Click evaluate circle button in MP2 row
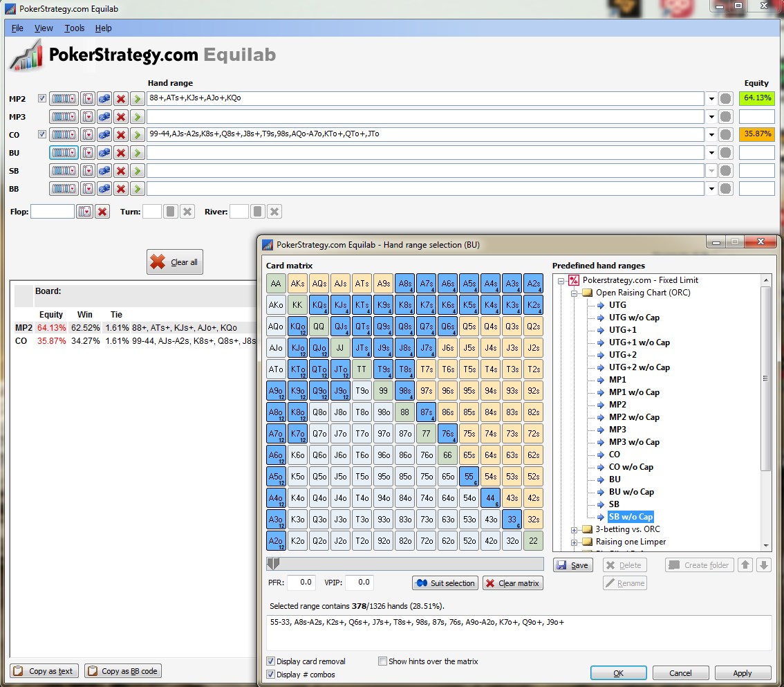 pyautogui.click(x=725, y=98)
